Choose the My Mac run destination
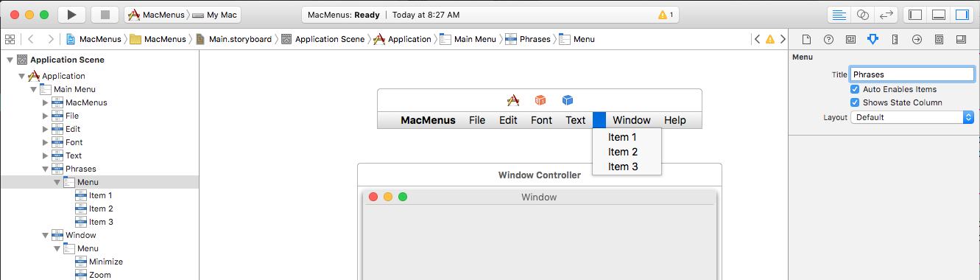This screenshot has width=980, height=280. click(214, 15)
